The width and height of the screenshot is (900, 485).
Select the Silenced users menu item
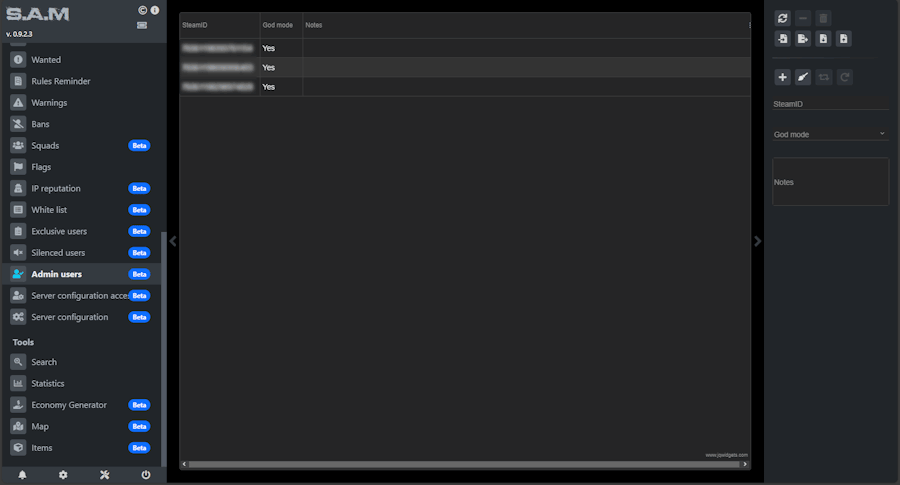pos(58,253)
